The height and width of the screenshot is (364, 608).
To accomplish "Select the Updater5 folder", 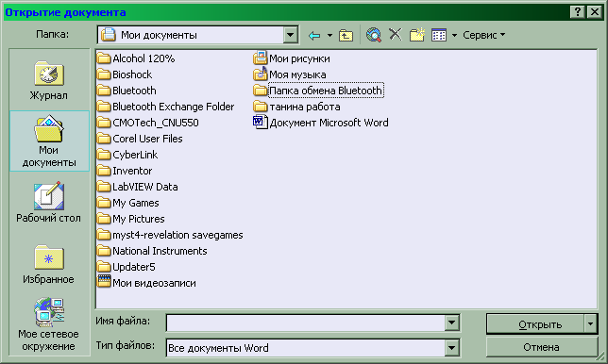I will click(x=127, y=267).
